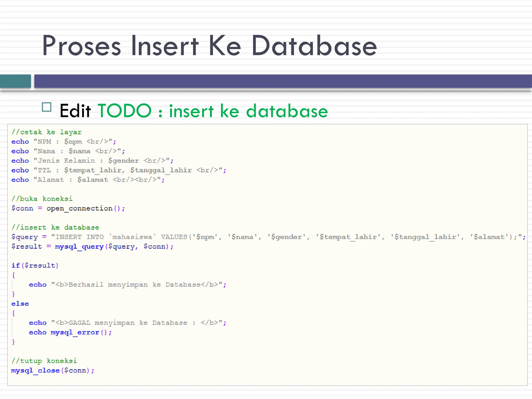532x399 pixels.
Task: Click the bullet text 'Edit TODO : insert ke database'
Action: coord(194,111)
